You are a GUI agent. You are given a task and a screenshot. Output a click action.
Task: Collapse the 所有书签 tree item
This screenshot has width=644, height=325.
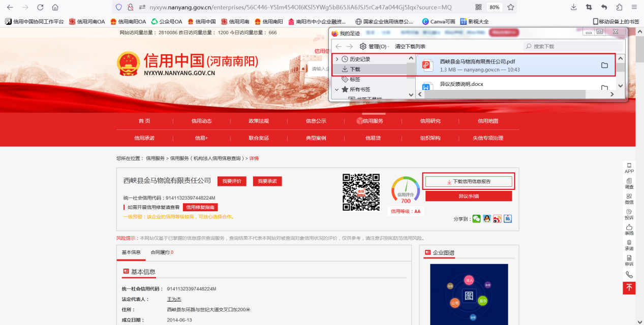336,89
